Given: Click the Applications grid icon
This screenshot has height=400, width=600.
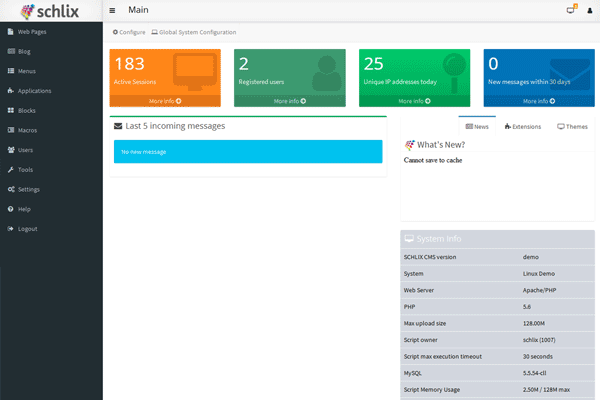Looking at the screenshot, I should click(x=11, y=91).
